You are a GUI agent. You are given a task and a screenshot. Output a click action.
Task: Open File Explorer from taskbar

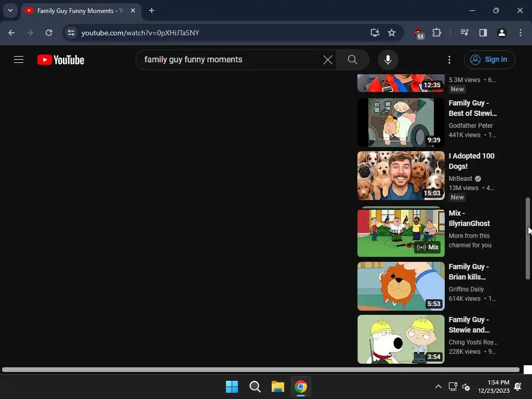[277, 387]
